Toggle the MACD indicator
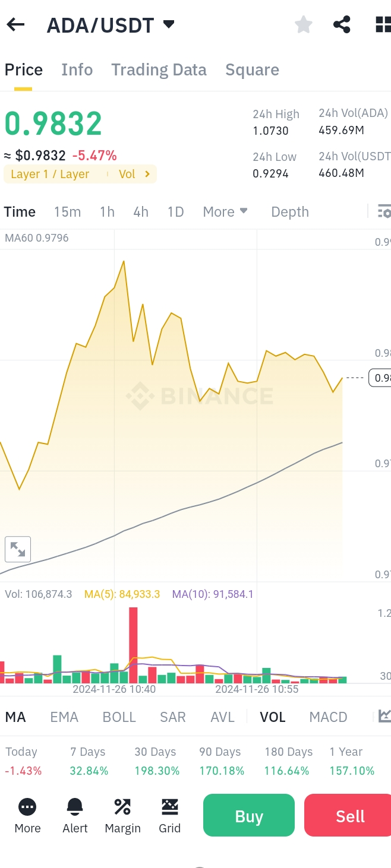 (x=328, y=717)
